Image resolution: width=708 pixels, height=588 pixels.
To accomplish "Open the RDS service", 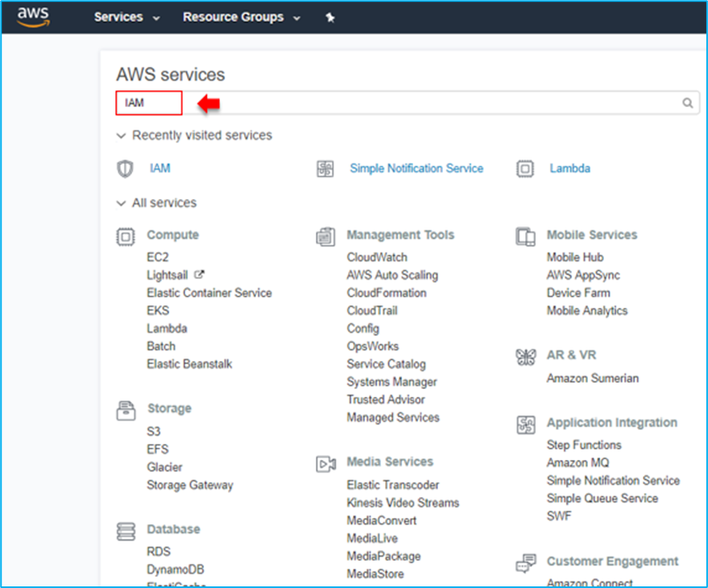I will 159,552.
